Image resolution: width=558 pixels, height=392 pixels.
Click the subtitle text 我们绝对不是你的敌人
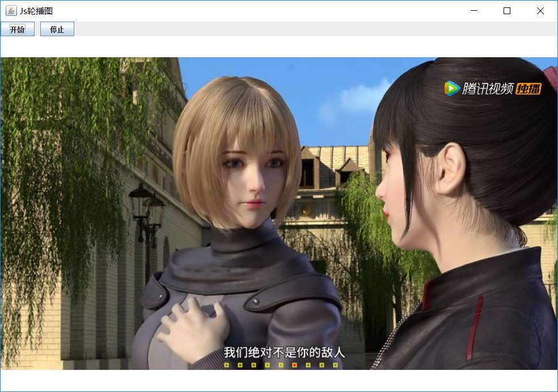tap(284, 352)
